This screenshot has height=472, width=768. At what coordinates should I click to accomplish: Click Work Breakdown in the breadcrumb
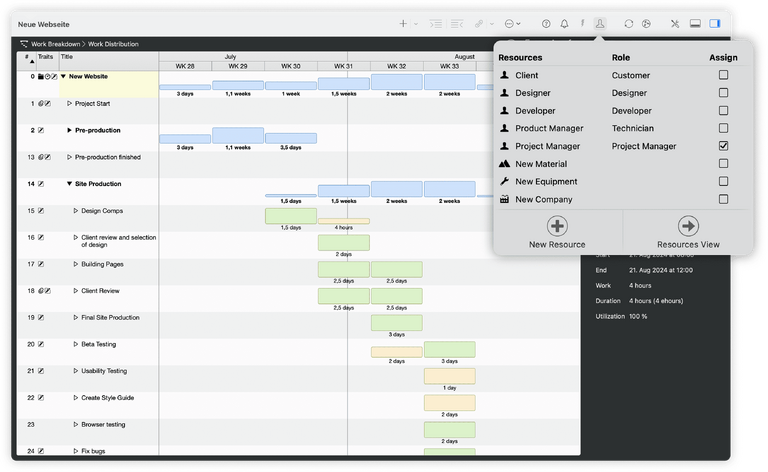tap(55, 44)
